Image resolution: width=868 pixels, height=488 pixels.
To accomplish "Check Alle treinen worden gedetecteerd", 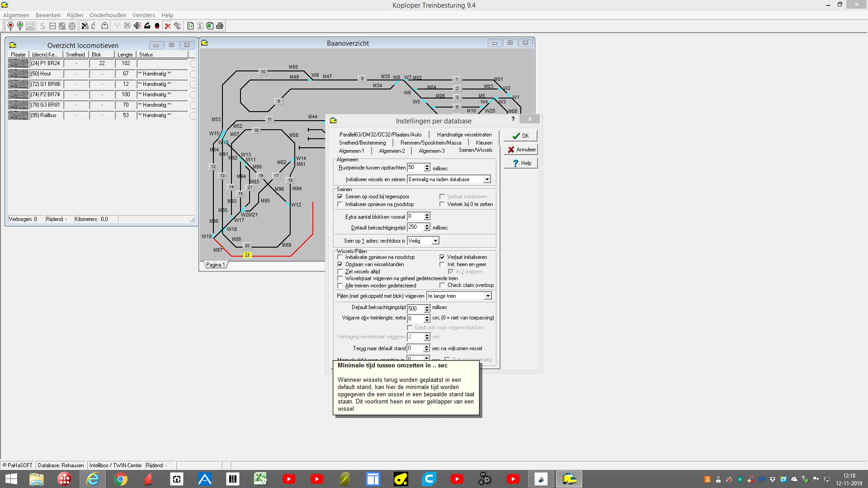I will coord(340,286).
